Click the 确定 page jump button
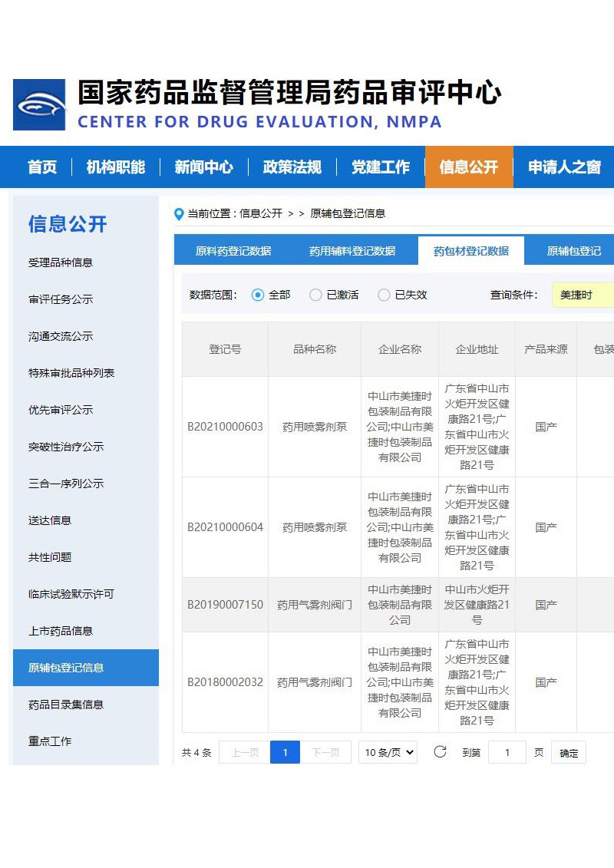The image size is (614, 868). 569,753
